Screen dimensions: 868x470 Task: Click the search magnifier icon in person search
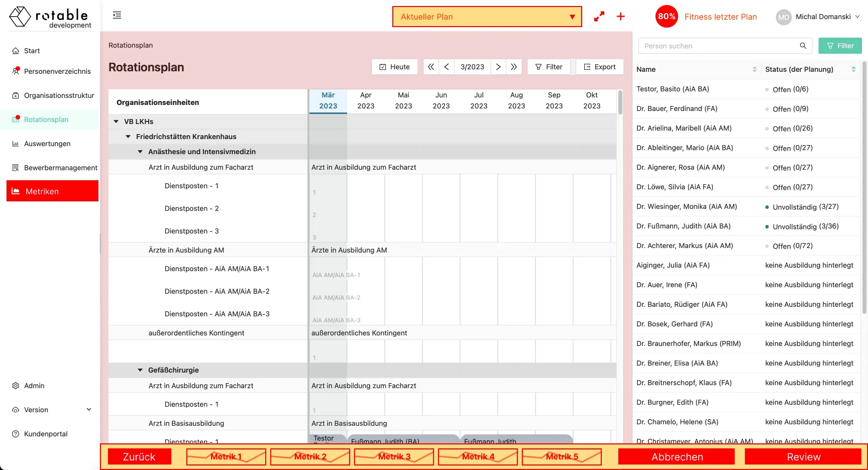tap(803, 46)
